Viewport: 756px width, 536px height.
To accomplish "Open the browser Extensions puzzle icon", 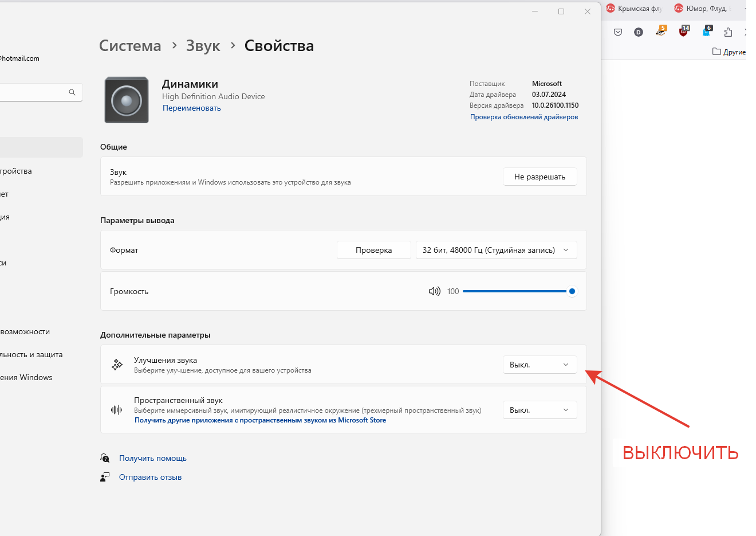I will coord(728,32).
